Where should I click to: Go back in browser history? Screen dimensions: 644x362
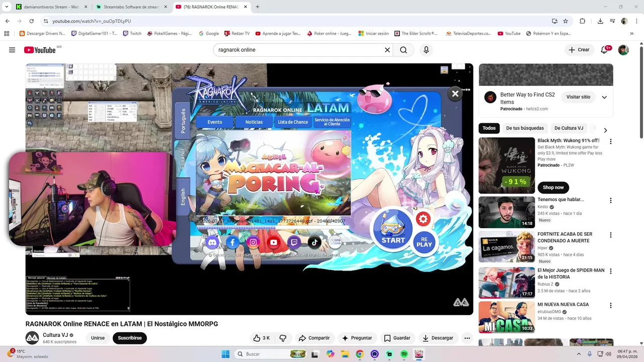tap(8, 21)
